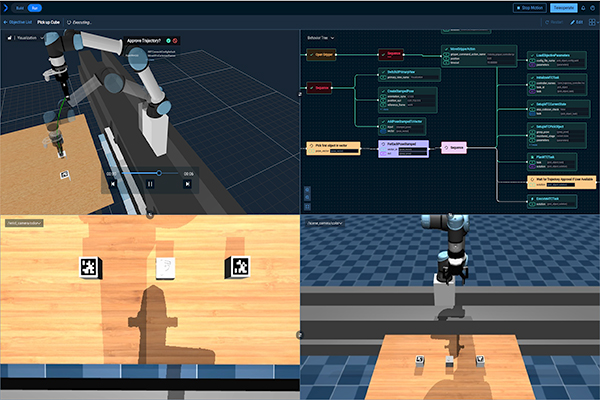Click the MoveIt Pro logo icon
This screenshot has width=600, height=400.
click(x=5, y=8)
